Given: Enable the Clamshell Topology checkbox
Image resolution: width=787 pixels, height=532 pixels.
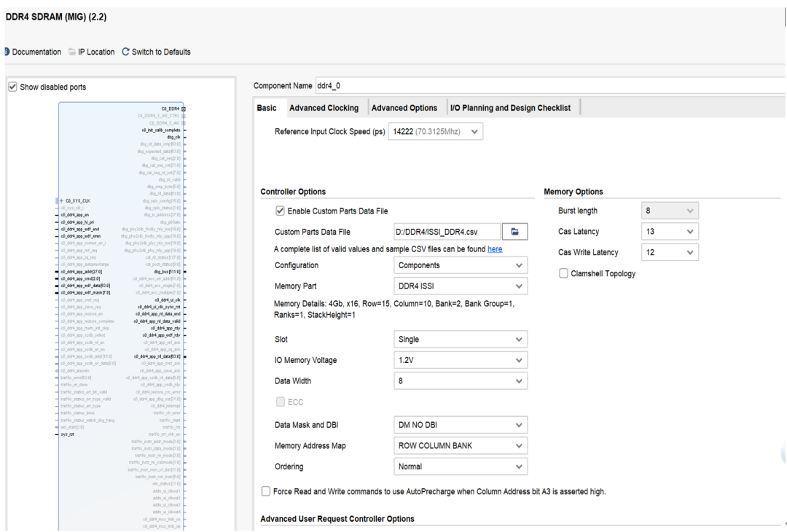Looking at the screenshot, I should tap(563, 273).
